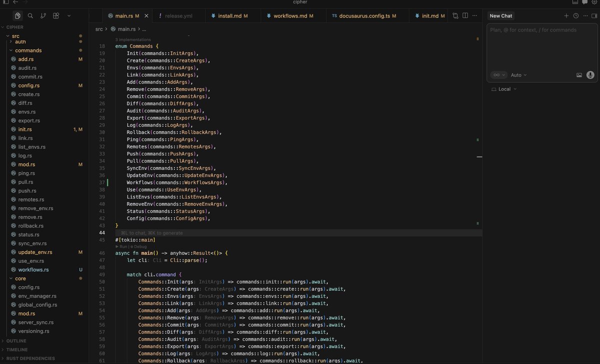This screenshot has width=600, height=364.
Task: Open remove_env.rs in the file tree
Action: [x=35, y=208]
